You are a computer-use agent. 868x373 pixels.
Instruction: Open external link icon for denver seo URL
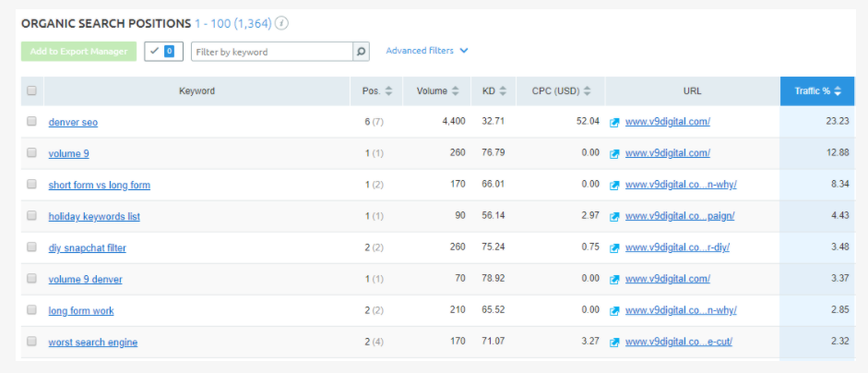pos(615,122)
